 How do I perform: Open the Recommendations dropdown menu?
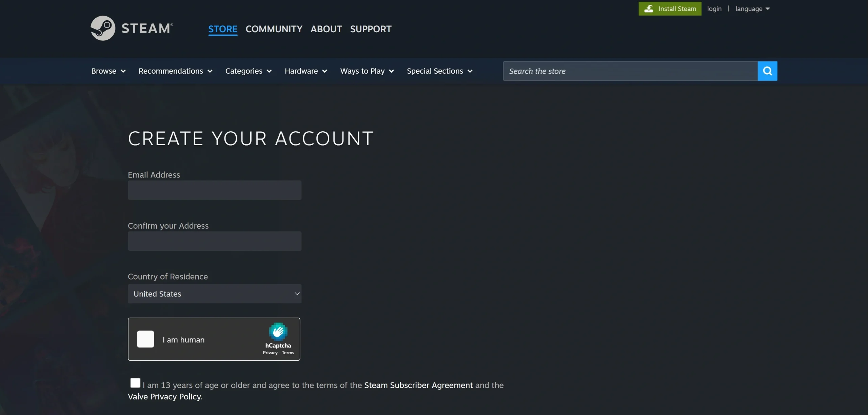coord(175,71)
